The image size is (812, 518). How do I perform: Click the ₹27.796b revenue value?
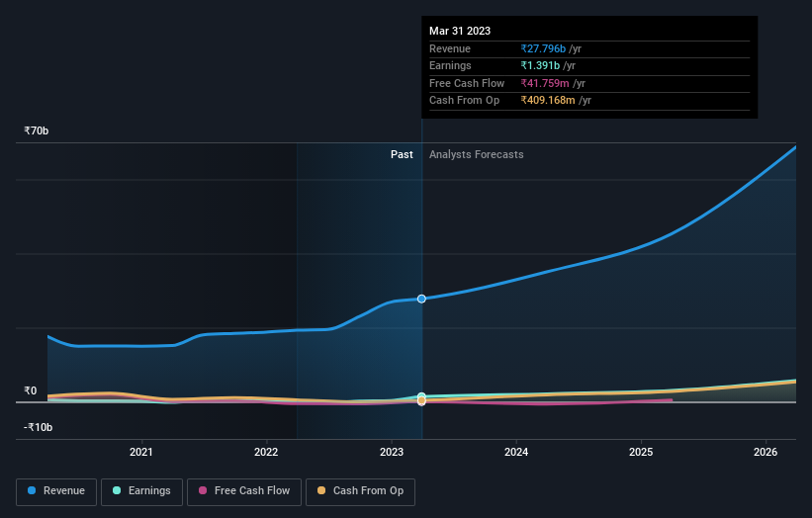pyautogui.click(x=543, y=48)
